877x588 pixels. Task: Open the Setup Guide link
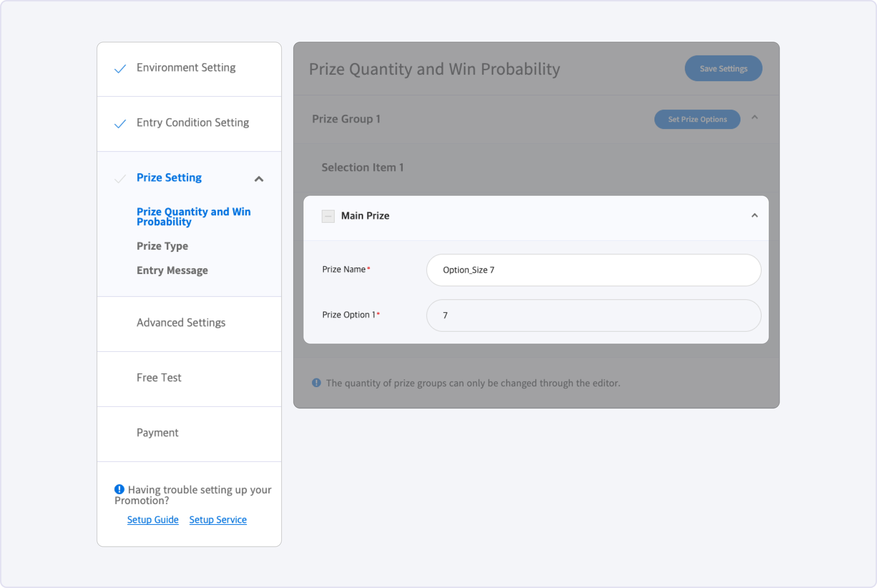click(153, 520)
